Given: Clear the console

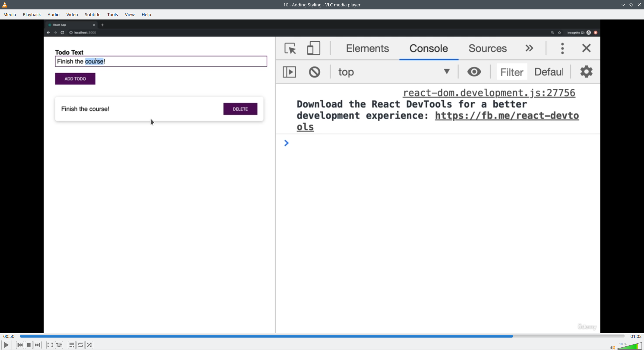Looking at the screenshot, I should (314, 72).
